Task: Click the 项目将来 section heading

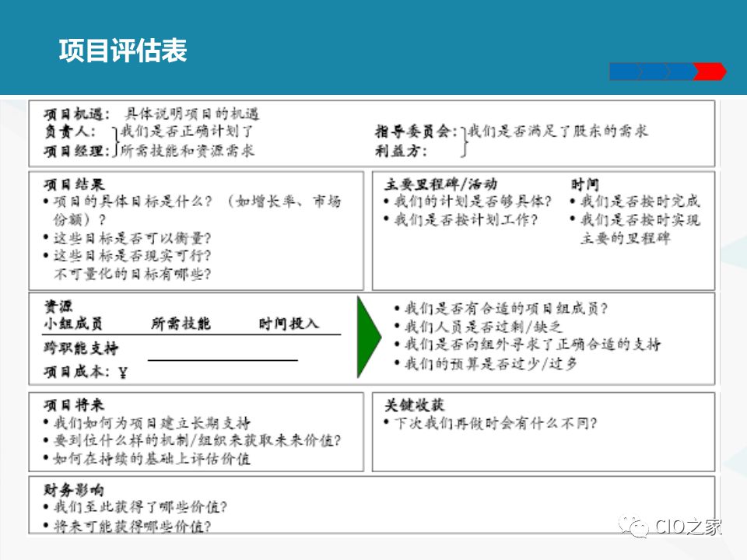Action: 74,405
